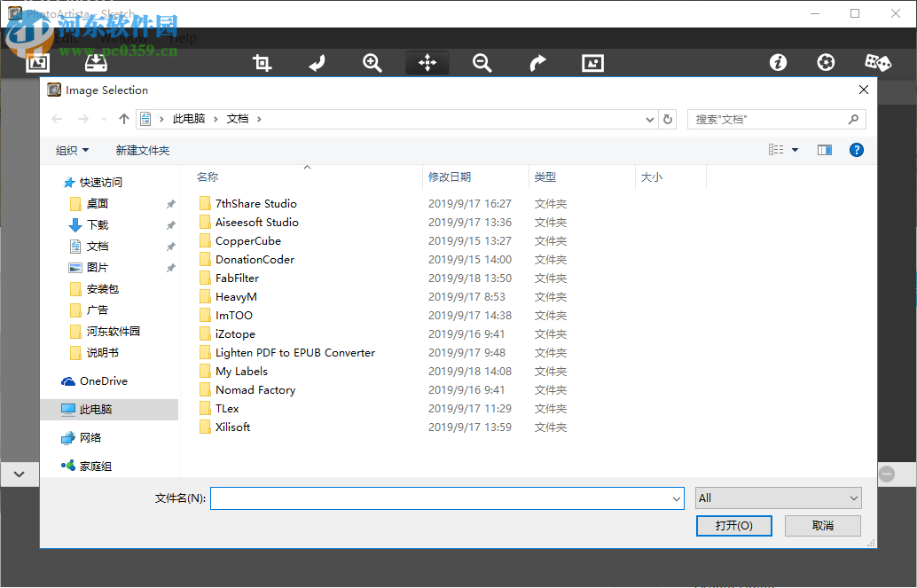Click the open image icon in PhotoArtista toolbar

[x=37, y=63]
